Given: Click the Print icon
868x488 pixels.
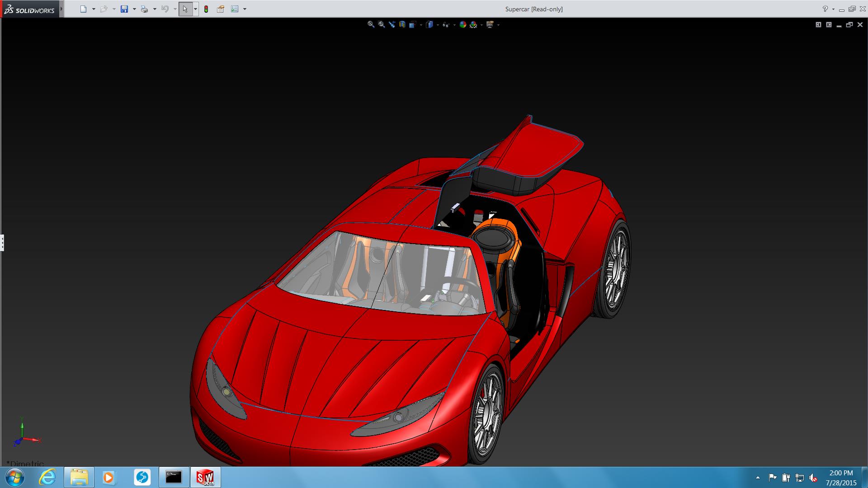Looking at the screenshot, I should point(144,9).
